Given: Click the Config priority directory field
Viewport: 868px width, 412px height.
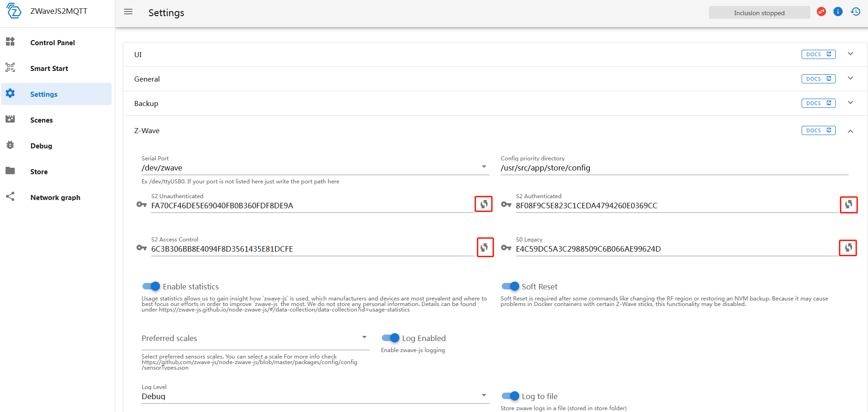Looking at the screenshot, I should coord(674,168).
